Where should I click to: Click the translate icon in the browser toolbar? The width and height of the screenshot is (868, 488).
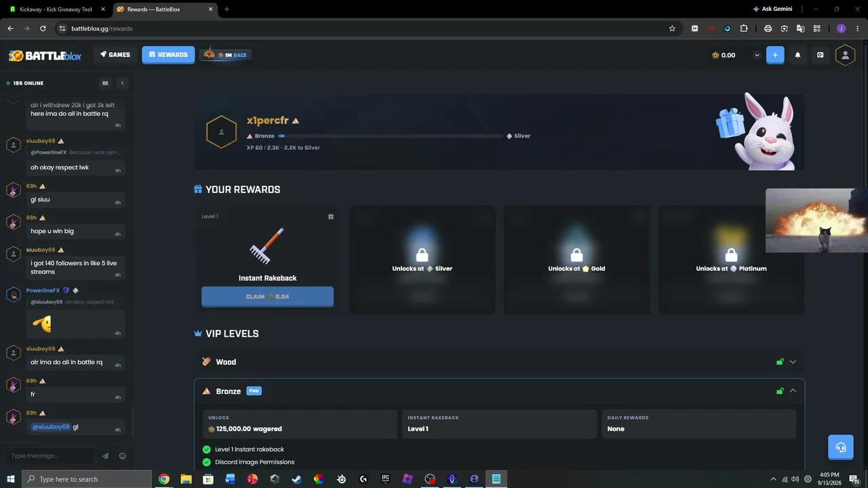(800, 28)
